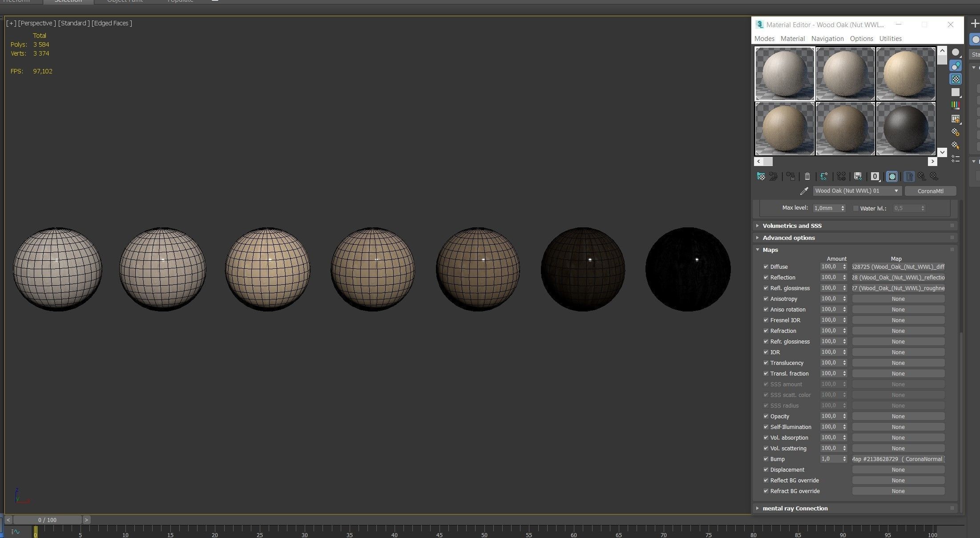This screenshot has height=538, width=980.
Task: Enable the Water lvl. checkbox
Action: click(855, 208)
